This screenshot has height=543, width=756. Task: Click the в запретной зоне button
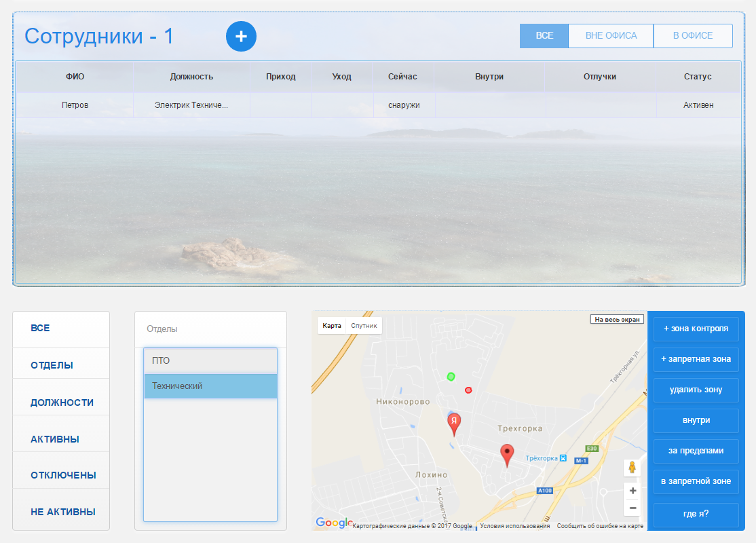696,481
